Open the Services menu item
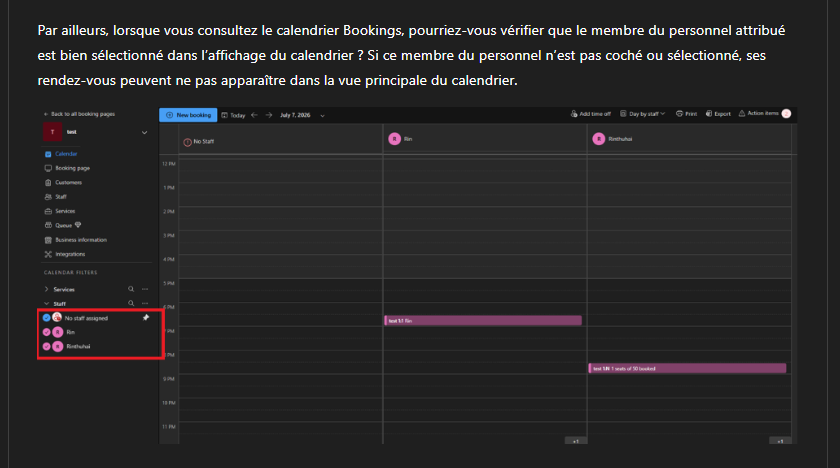 (65, 212)
